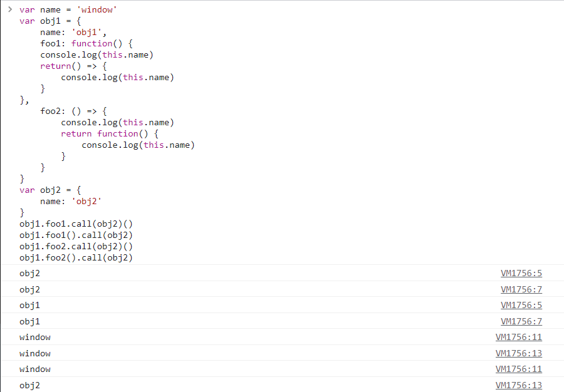This screenshot has height=392, width=564.
Task: Click the console input prompt chevron
Action: coord(9,9)
